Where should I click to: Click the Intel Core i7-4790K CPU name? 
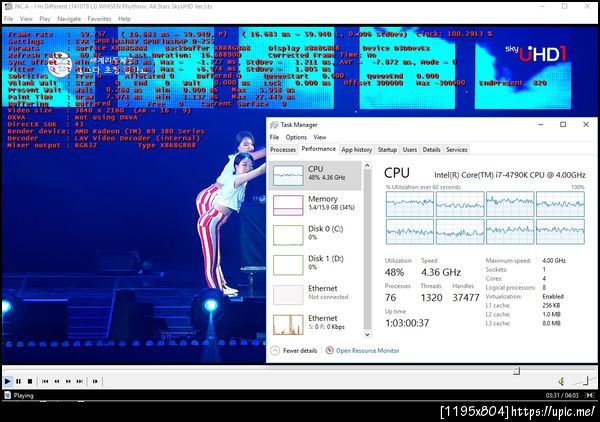(510, 175)
